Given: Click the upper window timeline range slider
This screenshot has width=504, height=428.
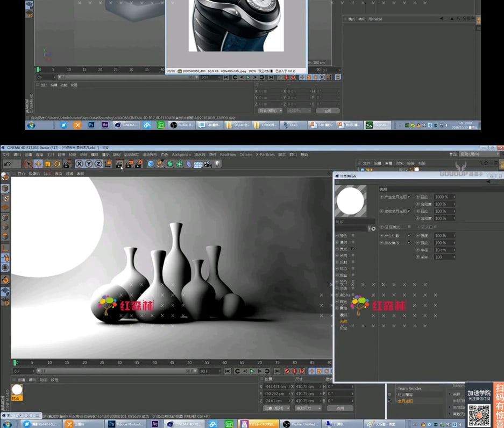Looking at the screenshot, I should [128, 77].
